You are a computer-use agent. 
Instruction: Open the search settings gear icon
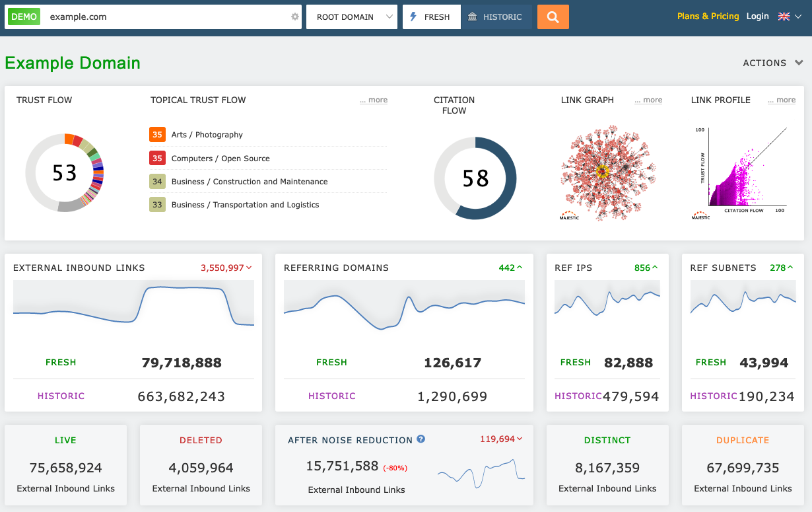tap(294, 17)
